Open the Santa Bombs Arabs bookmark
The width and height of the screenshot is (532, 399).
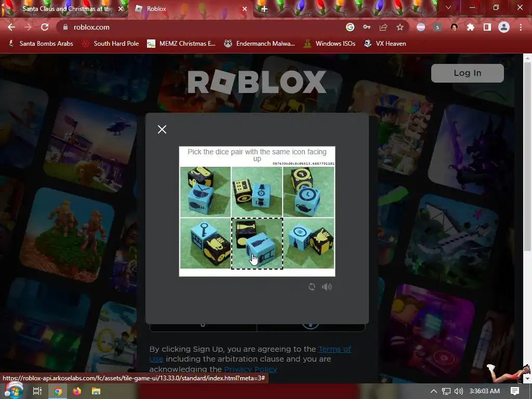(x=41, y=44)
